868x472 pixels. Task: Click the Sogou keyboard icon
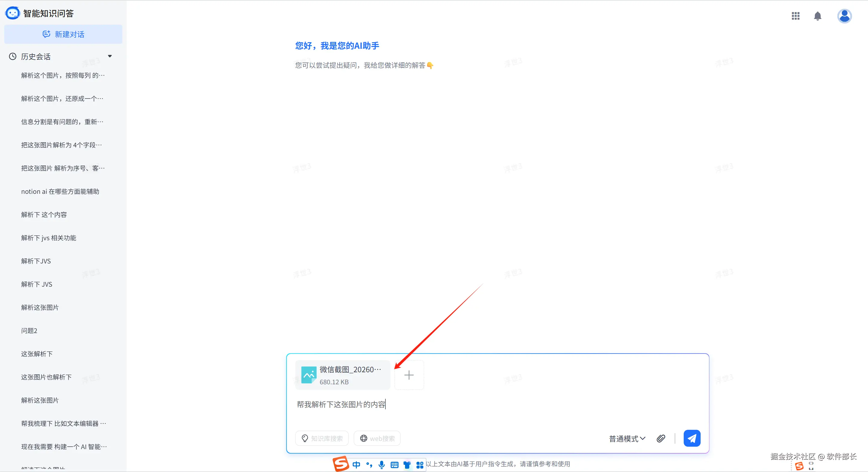tap(394, 465)
